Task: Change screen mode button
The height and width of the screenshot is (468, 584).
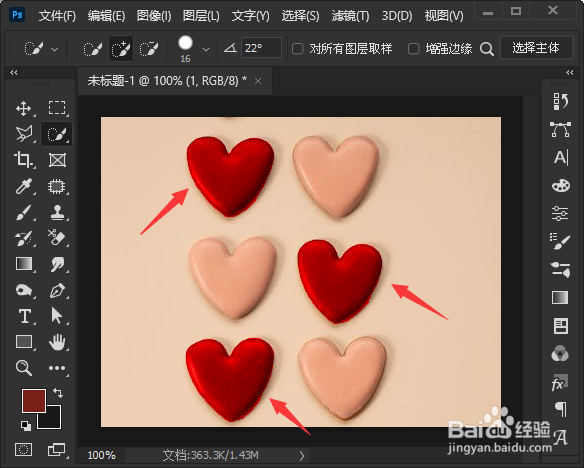Action: (57, 449)
